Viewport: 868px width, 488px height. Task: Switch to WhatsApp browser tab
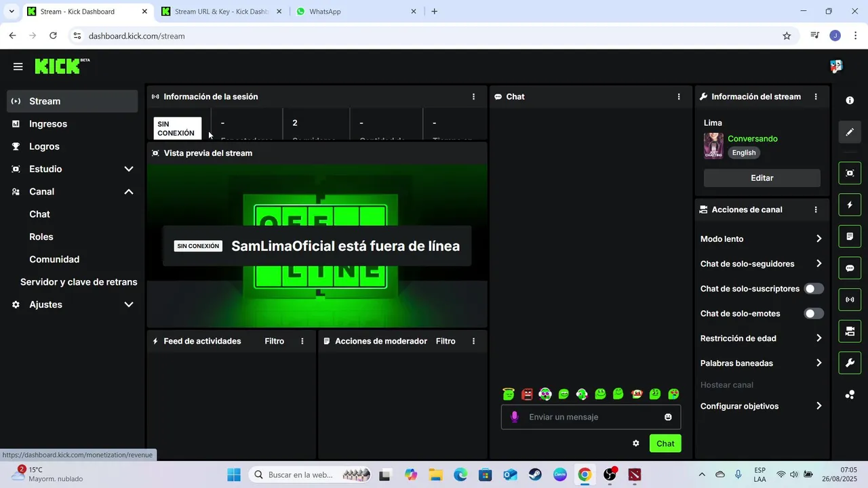(357, 12)
